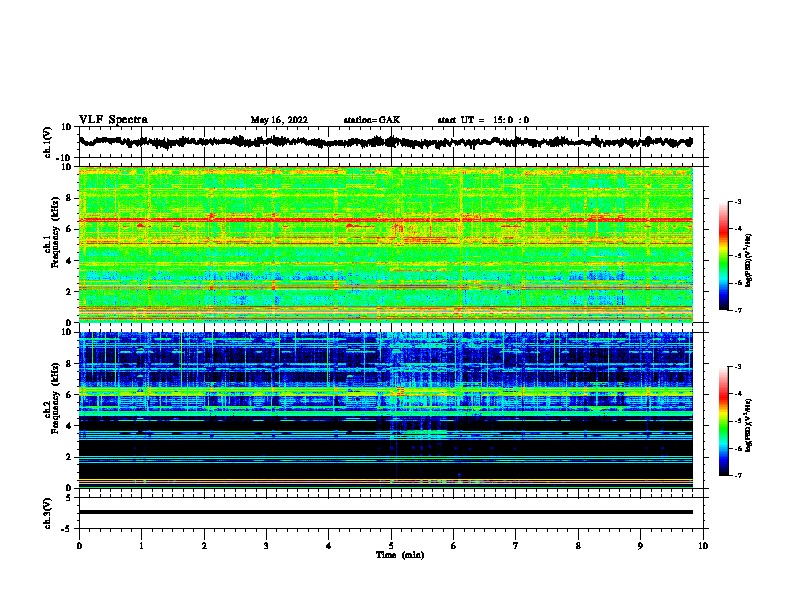Click the "ch.1 Frequency (kHz)" axis label
Viewport: 792px width, 612px height.
[52, 232]
